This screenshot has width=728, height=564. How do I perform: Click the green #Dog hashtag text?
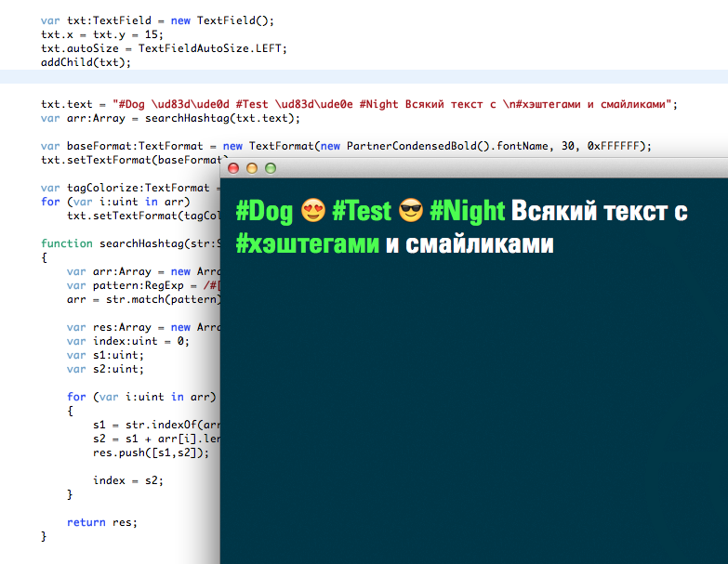click(x=265, y=212)
